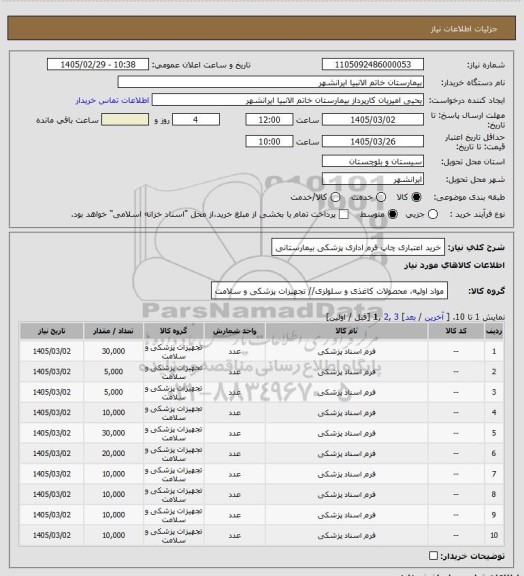This screenshot has width=524, height=576.
Task: Click the yellow remaining hours field
Action: click(125, 120)
